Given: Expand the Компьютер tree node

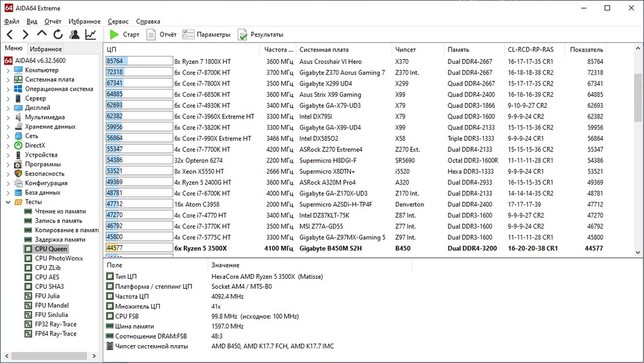Looking at the screenshot, I should (8, 70).
